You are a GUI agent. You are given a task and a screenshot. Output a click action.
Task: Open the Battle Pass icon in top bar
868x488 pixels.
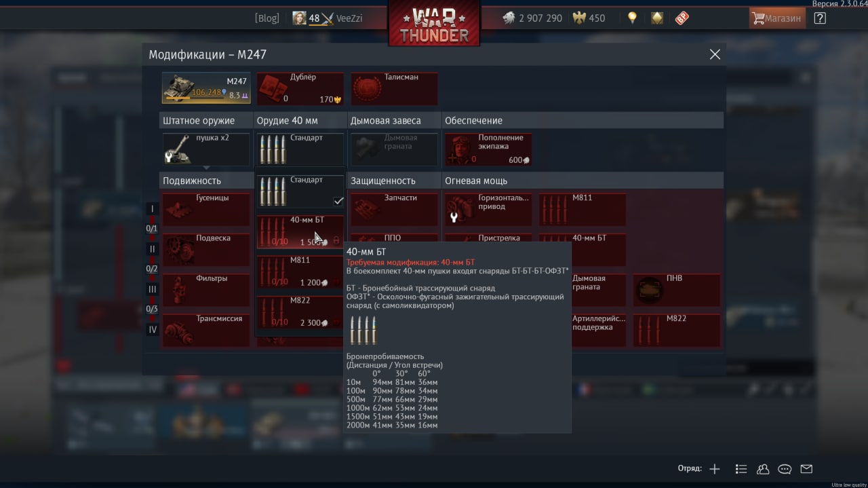click(682, 18)
